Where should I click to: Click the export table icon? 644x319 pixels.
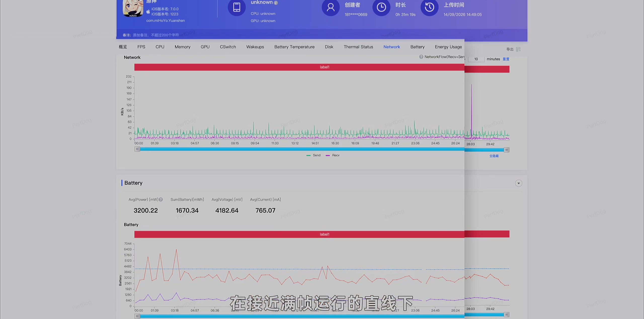coord(518,49)
